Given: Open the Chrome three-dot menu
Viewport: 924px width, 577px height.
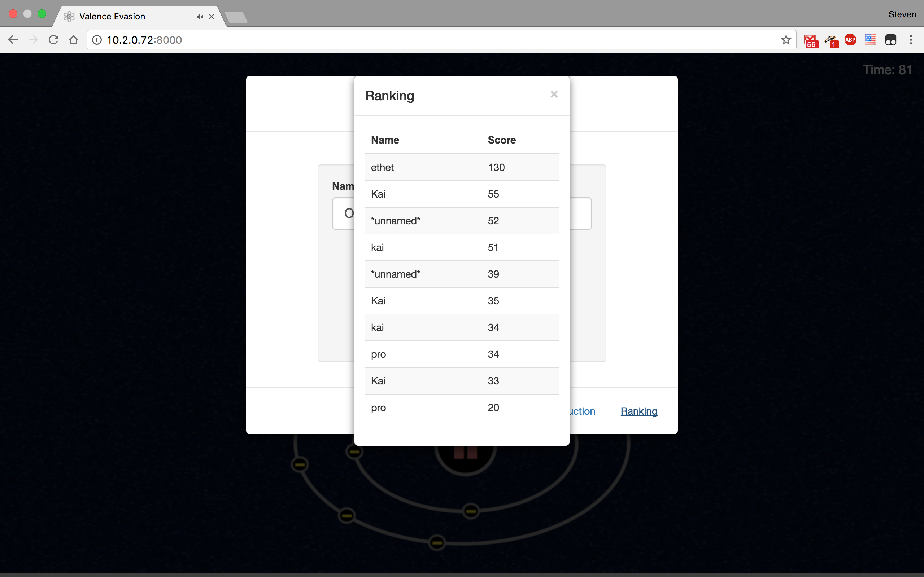Looking at the screenshot, I should 911,40.
